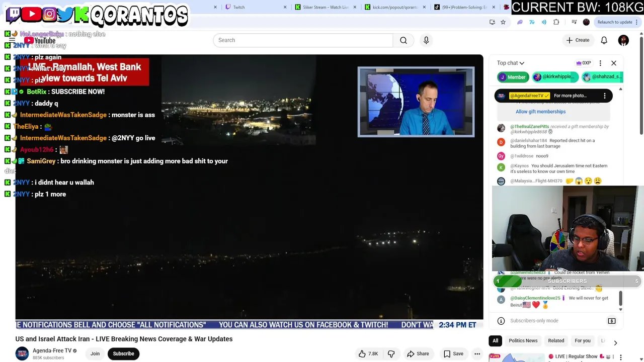Show next video category chips
The height and width of the screenshot is (362, 644).
point(615,342)
